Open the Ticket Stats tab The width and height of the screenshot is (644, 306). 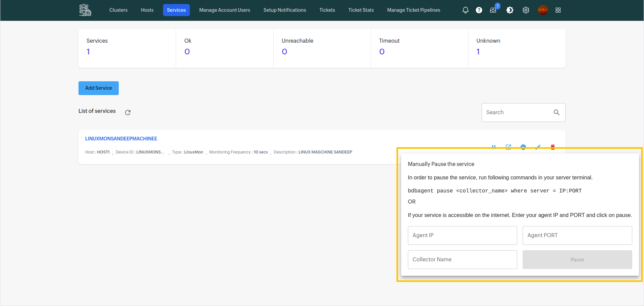tap(361, 10)
